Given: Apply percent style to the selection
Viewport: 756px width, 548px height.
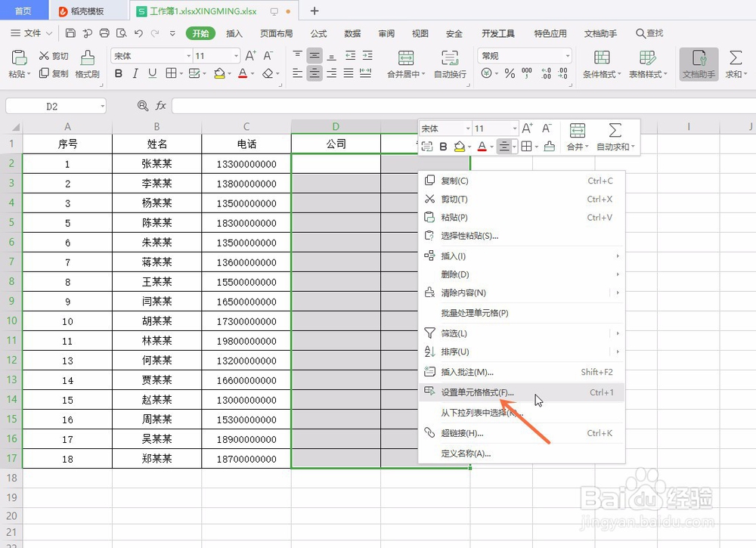Looking at the screenshot, I should point(509,73).
